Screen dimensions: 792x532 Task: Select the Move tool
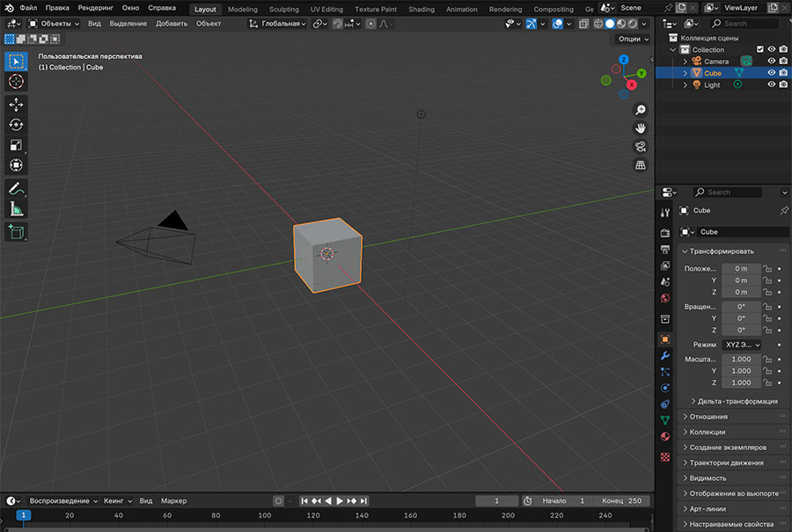[16, 105]
